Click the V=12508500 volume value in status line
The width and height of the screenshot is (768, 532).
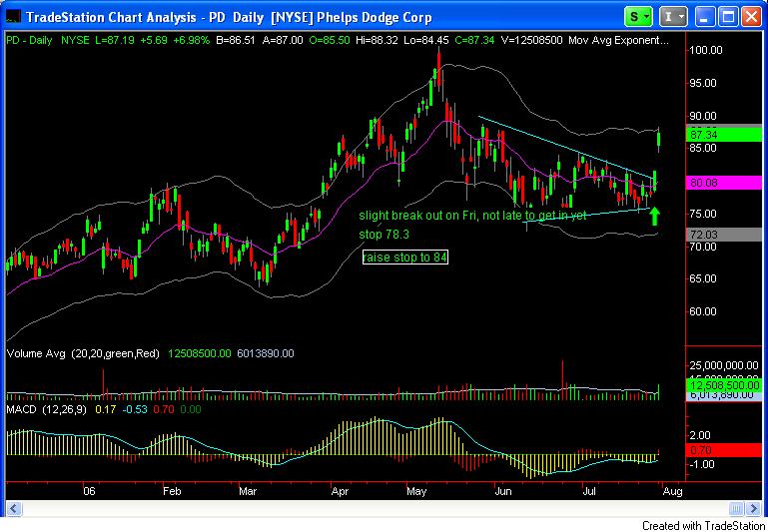click(532, 41)
